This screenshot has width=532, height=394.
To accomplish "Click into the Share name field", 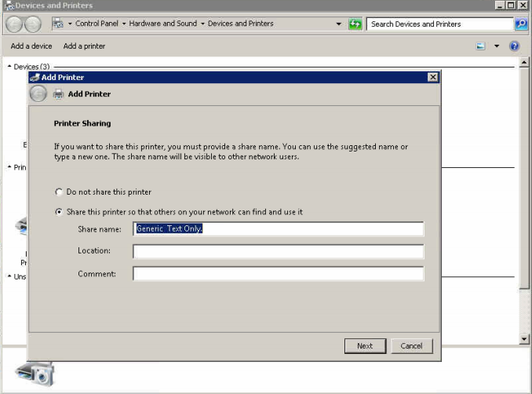I will 279,228.
